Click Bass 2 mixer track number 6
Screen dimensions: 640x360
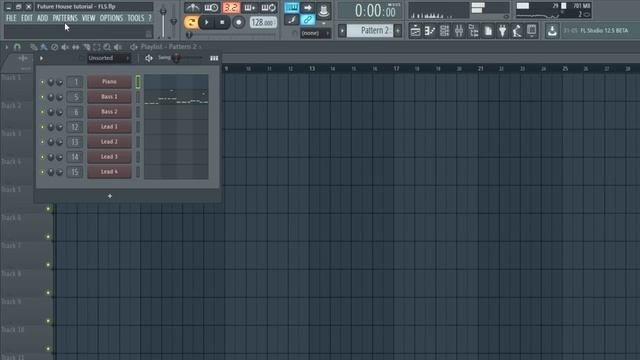coord(75,112)
